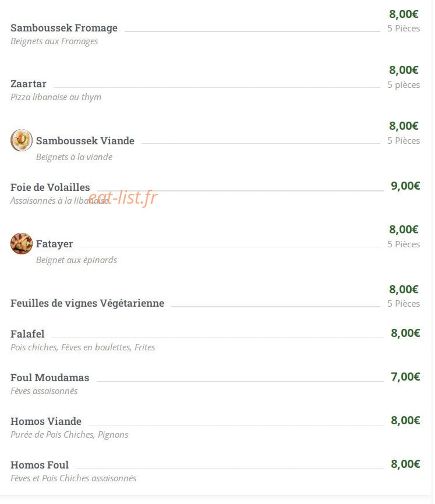435x504 pixels.
Task: Select the Homos Foul menu item
Action: click(40, 465)
